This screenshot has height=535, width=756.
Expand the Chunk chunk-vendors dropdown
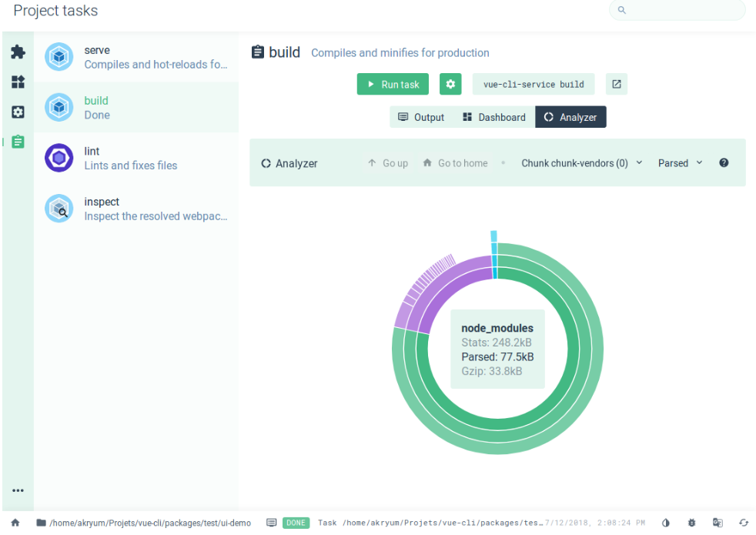[x=581, y=163]
